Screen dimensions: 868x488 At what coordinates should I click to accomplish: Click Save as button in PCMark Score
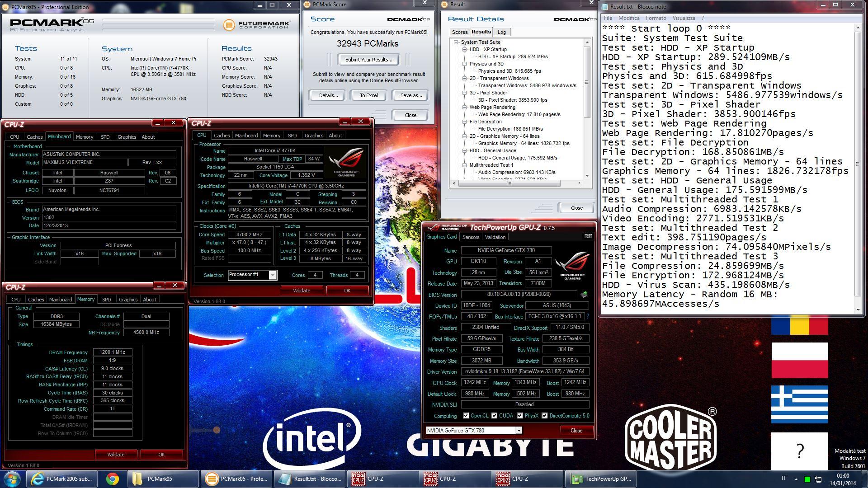[411, 95]
